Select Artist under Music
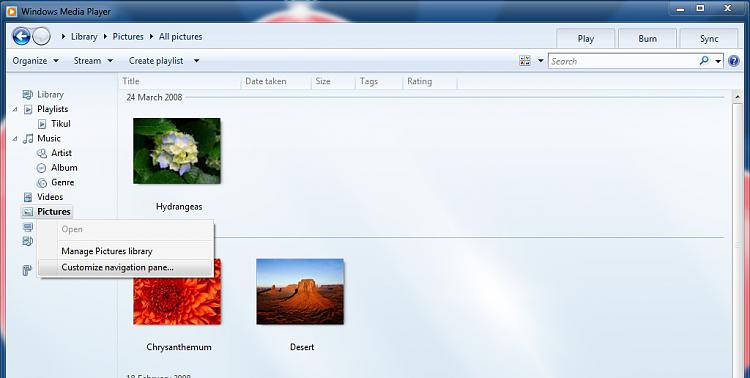750x378 pixels. (x=61, y=153)
